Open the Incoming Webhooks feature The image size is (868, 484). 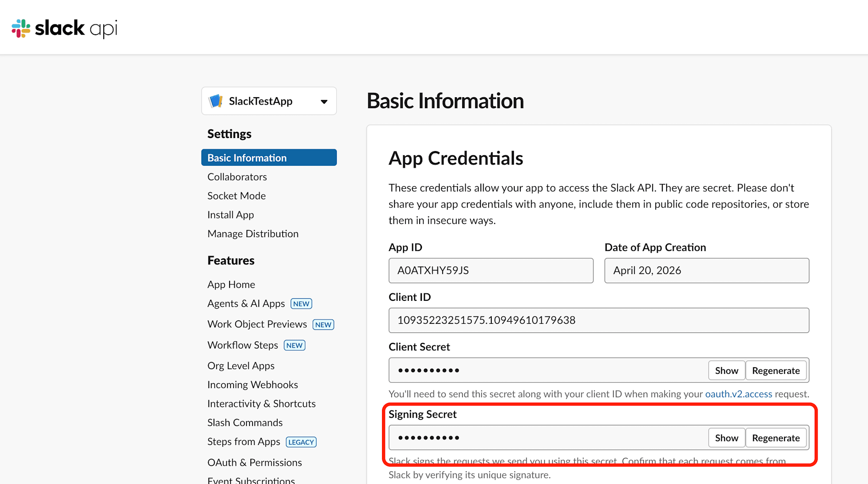click(x=252, y=385)
